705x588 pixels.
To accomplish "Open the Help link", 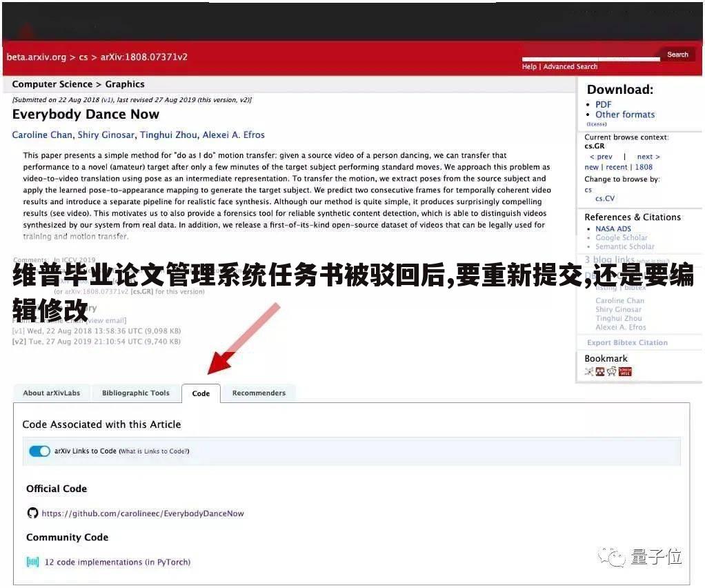I will 529,66.
